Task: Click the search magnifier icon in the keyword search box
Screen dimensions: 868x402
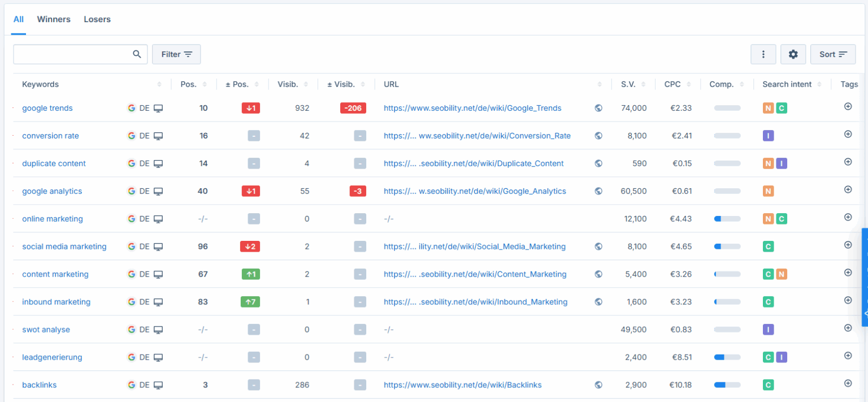Action: (137, 54)
